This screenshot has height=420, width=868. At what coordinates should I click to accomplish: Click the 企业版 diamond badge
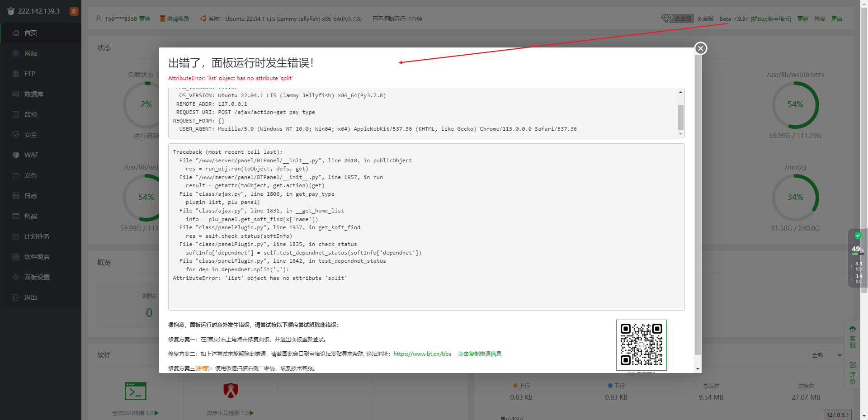(677, 19)
